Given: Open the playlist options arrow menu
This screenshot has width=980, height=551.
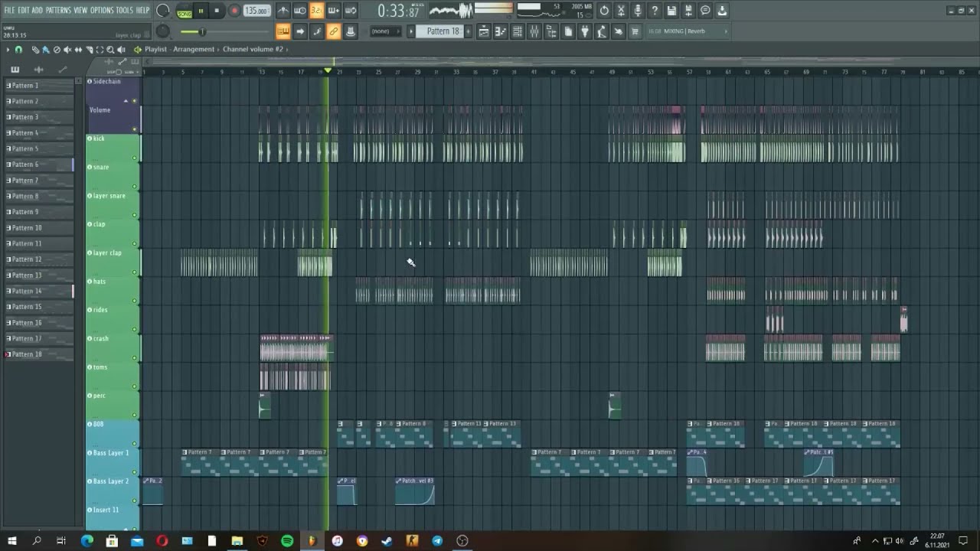Looking at the screenshot, I should point(8,50).
